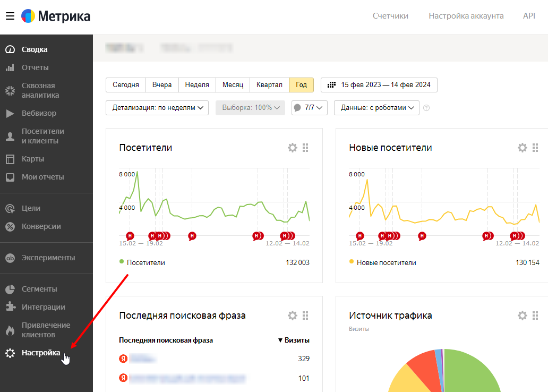Click drag handle of Последняя поисковая фраза widget
Viewport: 548px width, 392px height.
(305, 316)
